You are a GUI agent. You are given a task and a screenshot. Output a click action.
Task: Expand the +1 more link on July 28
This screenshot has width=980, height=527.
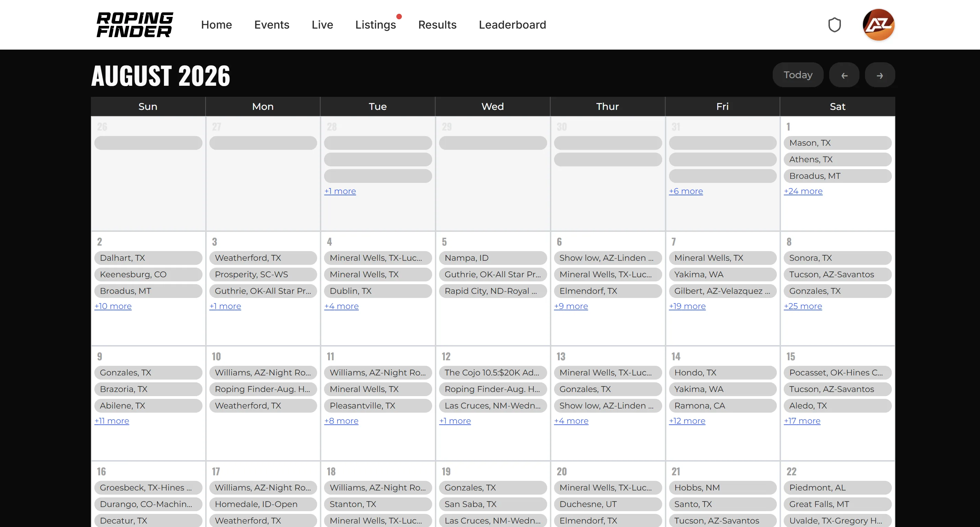click(340, 191)
